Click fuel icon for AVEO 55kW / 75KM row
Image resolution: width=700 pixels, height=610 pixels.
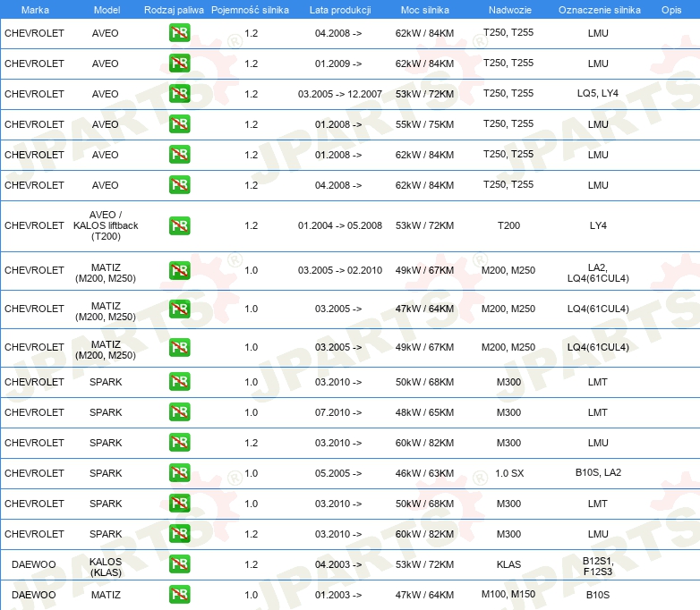click(179, 124)
